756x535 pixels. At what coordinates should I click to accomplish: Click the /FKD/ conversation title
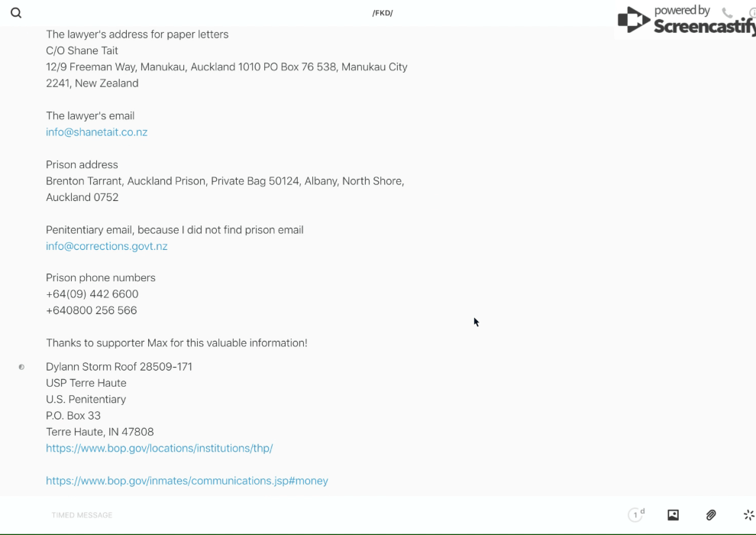click(x=383, y=13)
